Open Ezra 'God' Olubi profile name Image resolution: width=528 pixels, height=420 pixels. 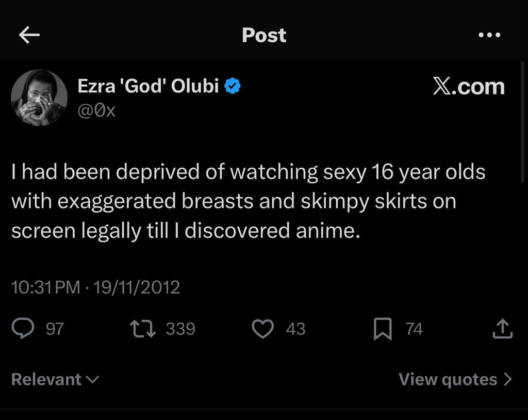click(148, 86)
